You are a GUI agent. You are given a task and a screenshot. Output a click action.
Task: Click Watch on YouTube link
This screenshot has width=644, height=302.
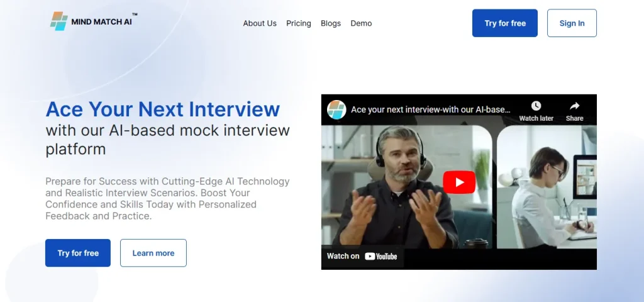pos(362,257)
